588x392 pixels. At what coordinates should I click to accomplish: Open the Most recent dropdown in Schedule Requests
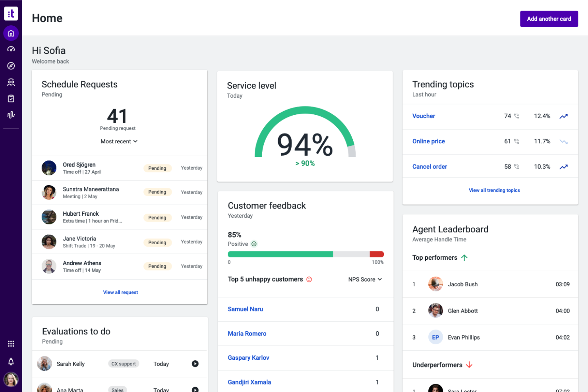pos(119,141)
